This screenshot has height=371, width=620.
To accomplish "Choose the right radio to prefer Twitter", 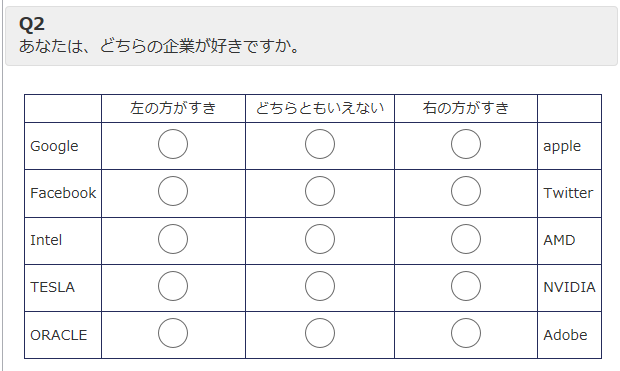I will tap(466, 191).
